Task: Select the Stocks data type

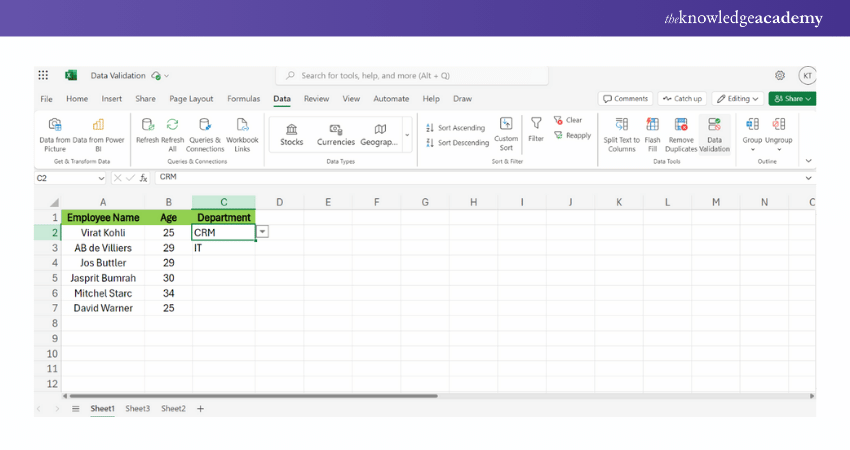Action: click(291, 134)
